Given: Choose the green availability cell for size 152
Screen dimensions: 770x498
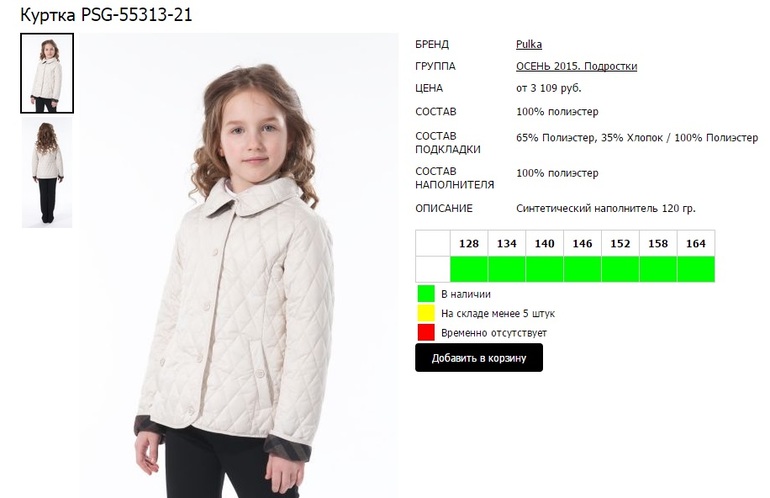Looking at the screenshot, I should pos(620,269).
